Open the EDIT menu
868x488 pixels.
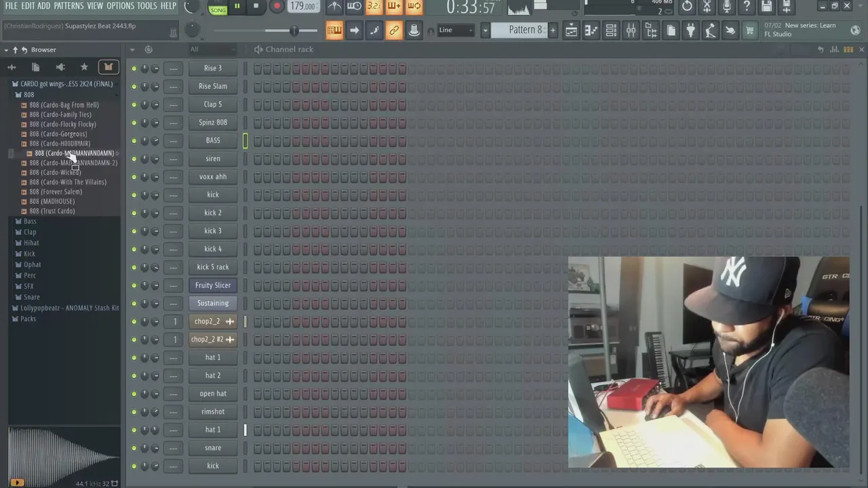[x=28, y=6]
